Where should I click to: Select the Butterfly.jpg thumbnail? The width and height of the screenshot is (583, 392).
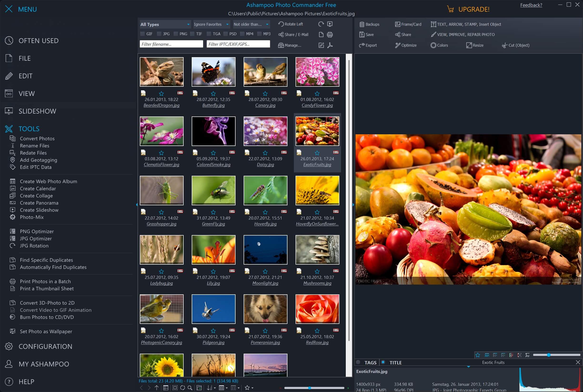213,72
